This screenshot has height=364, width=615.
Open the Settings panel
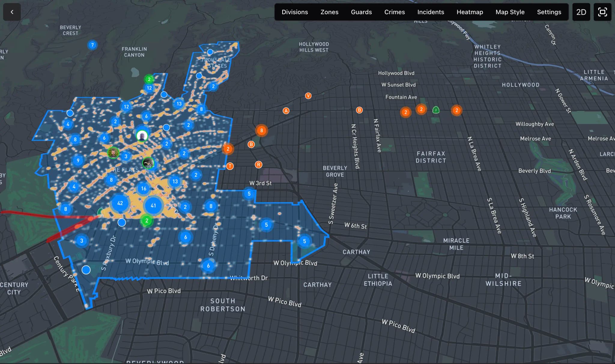(x=549, y=12)
